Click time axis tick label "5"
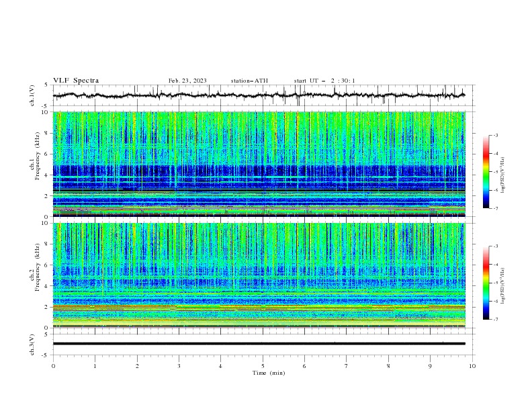The height and width of the screenshot is (411, 532). pyautogui.click(x=263, y=366)
